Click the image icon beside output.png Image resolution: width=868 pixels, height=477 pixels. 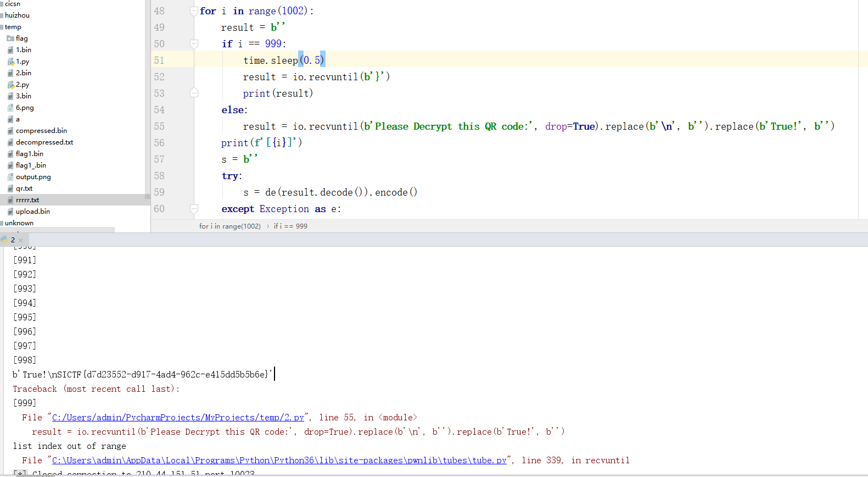[x=10, y=177]
